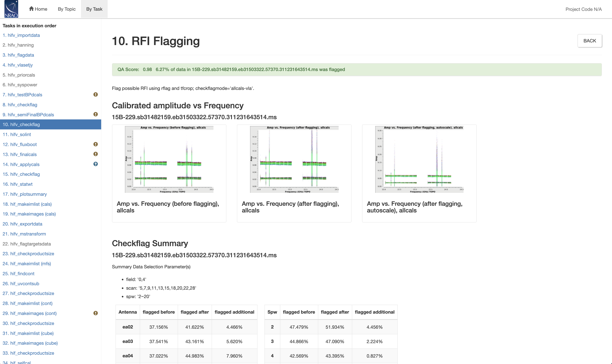This screenshot has width=612, height=364.
Task: Open the after flagging autoscale plot thumbnail
Action: pyautogui.click(x=419, y=159)
